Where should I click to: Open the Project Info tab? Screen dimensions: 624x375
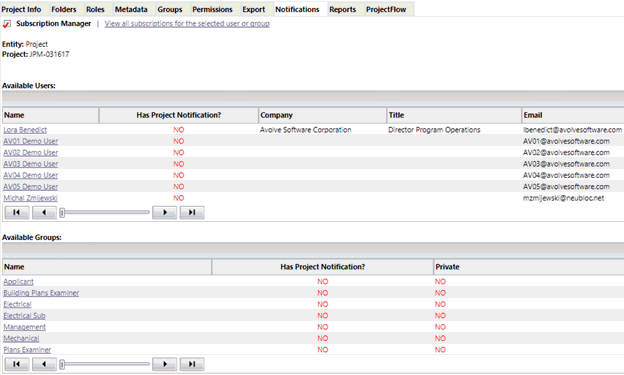click(21, 9)
